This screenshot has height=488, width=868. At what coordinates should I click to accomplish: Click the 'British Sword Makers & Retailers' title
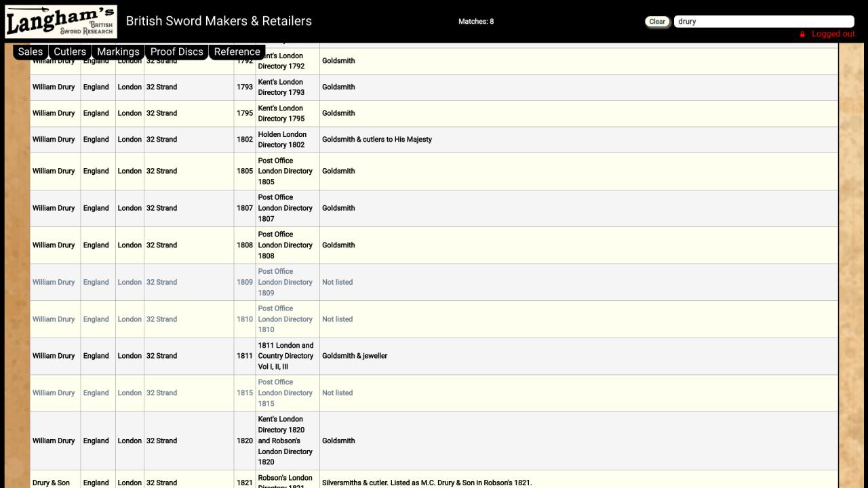tap(219, 21)
